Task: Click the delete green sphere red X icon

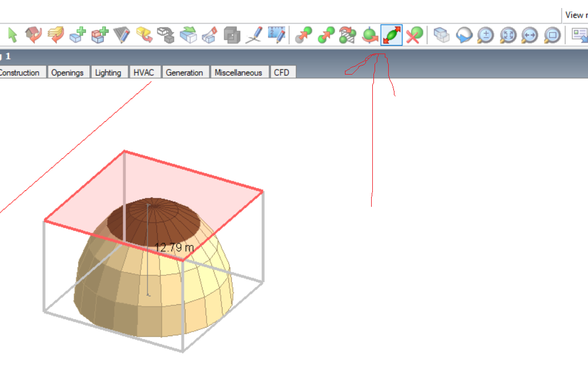Action: (x=414, y=35)
